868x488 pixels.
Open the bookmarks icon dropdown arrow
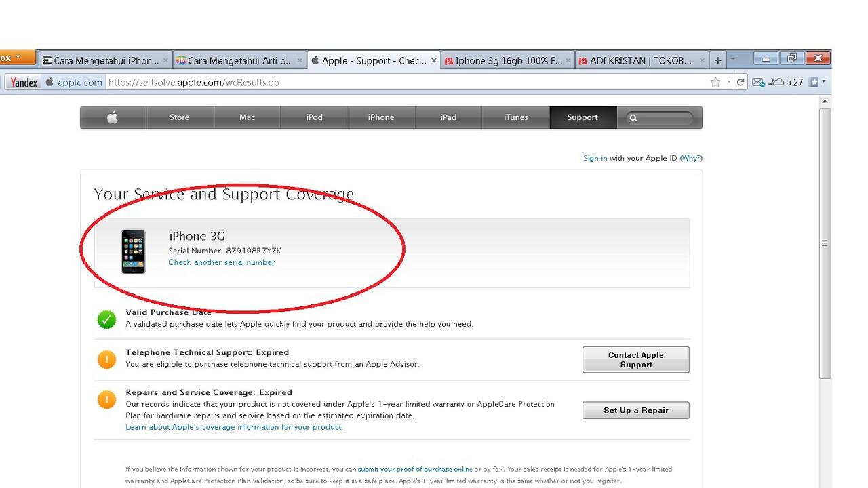tap(824, 82)
